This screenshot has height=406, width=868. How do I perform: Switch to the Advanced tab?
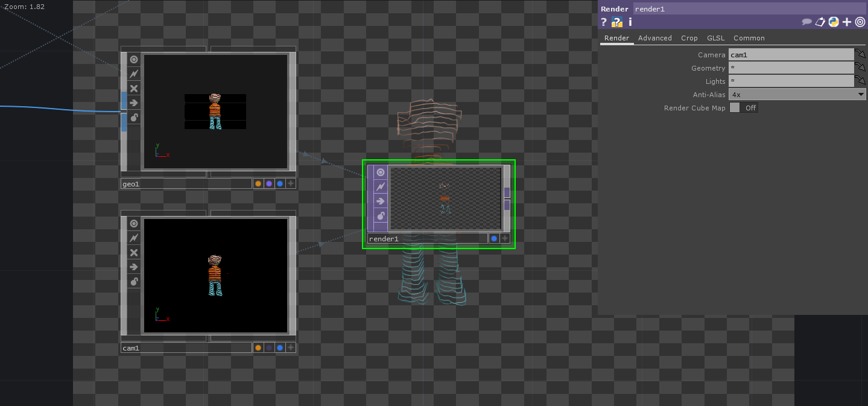point(654,38)
